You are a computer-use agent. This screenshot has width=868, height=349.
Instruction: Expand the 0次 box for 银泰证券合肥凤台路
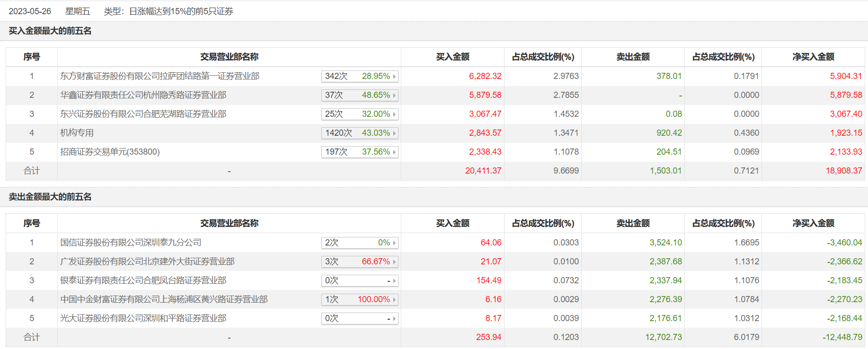pos(360,280)
